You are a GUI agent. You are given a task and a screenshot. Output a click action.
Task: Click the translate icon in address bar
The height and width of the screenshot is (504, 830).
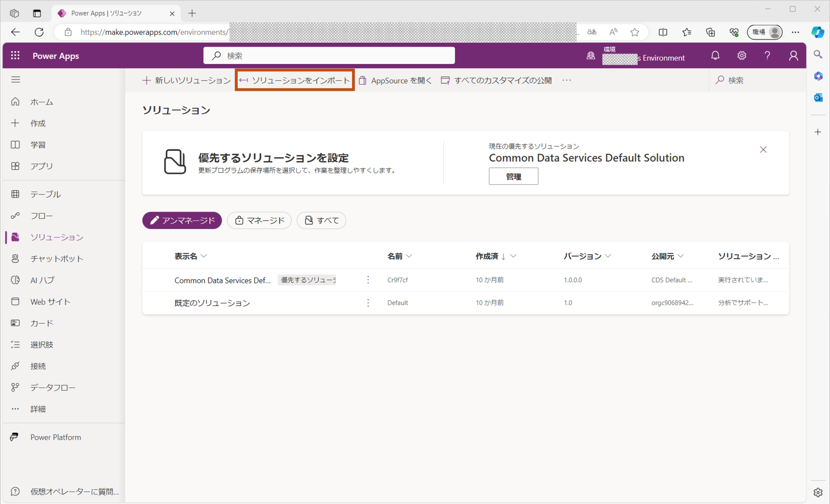(x=592, y=32)
